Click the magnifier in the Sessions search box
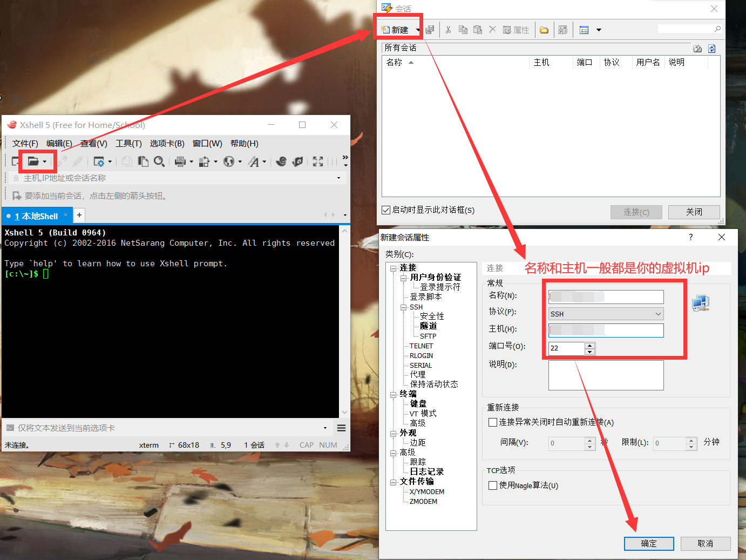The width and height of the screenshot is (746, 560). click(717, 29)
